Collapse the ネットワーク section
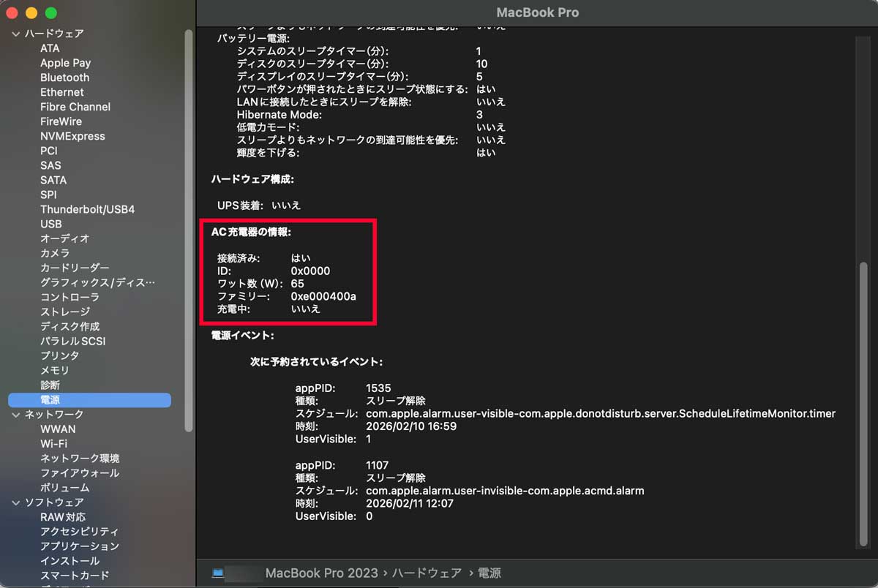 click(x=15, y=414)
